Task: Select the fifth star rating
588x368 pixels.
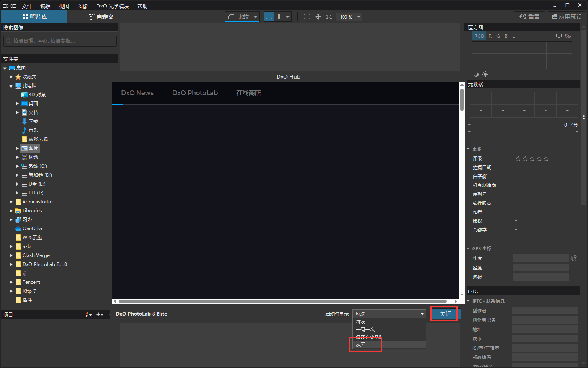Action: coord(546,159)
